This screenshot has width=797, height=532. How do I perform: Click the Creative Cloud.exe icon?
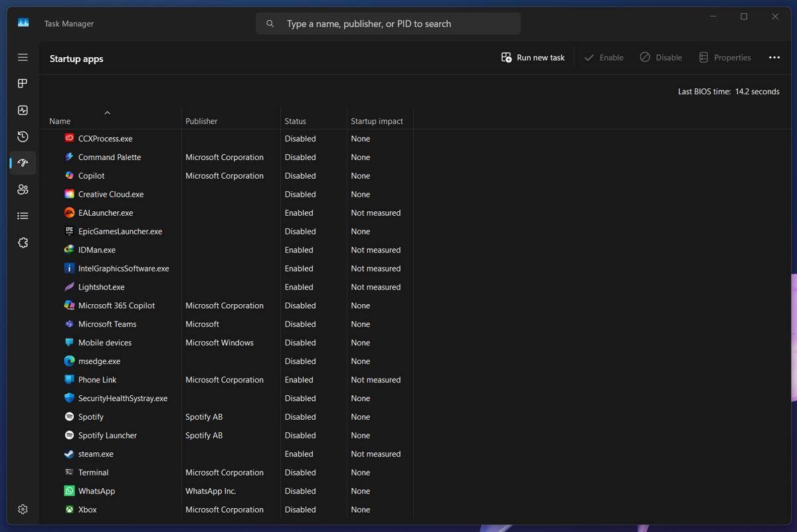[69, 194]
